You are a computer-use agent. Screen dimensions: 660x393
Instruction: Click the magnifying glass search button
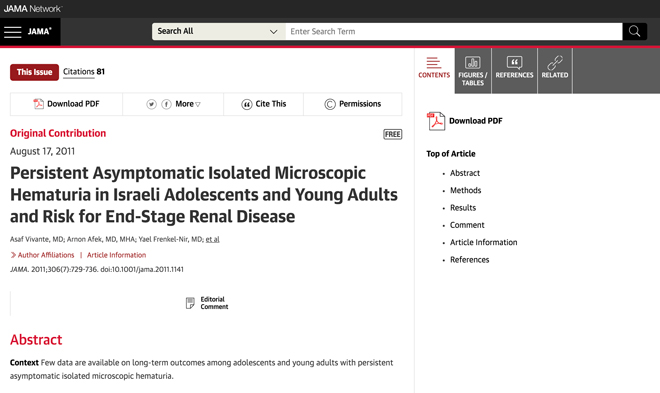point(634,31)
